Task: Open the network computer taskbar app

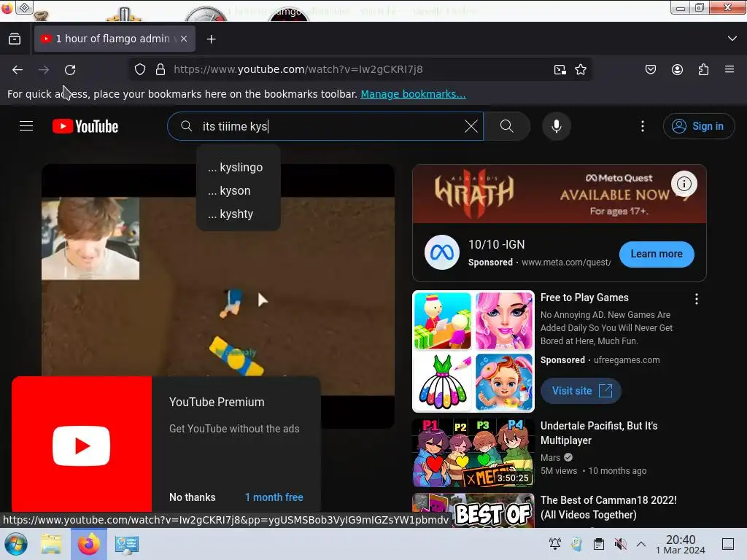Action: click(x=126, y=544)
